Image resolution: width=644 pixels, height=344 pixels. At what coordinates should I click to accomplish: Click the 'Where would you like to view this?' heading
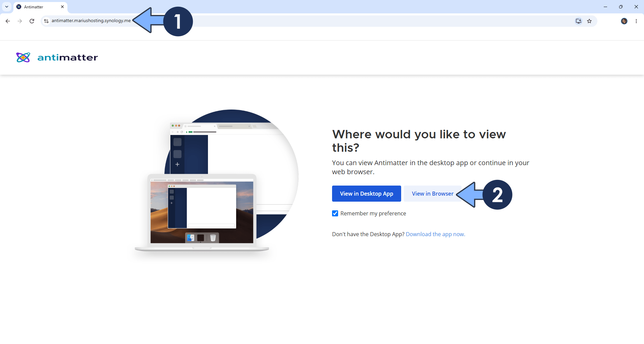click(419, 141)
